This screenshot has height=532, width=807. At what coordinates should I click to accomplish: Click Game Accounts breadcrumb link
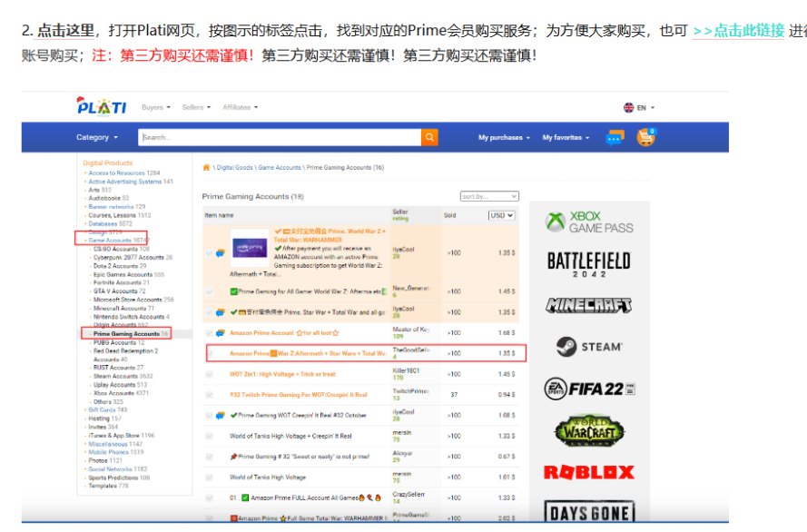280,167
